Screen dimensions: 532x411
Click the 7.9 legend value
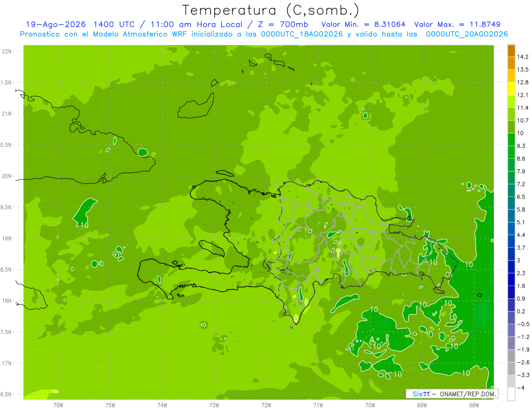[521, 171]
